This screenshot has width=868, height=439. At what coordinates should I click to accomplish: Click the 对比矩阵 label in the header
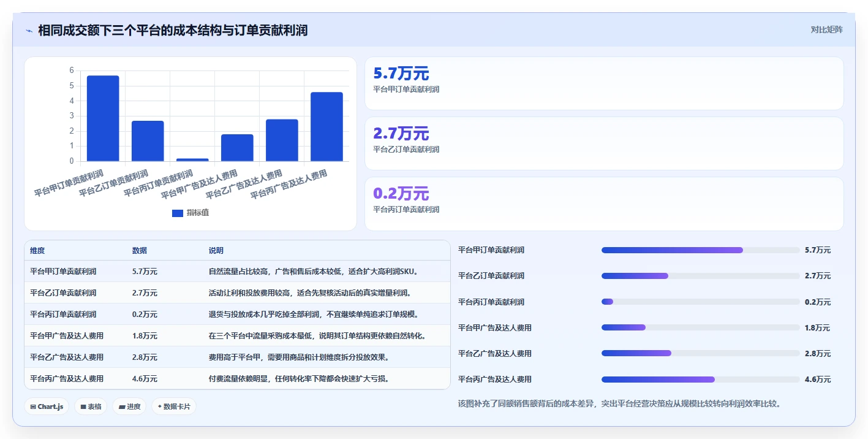coord(826,29)
